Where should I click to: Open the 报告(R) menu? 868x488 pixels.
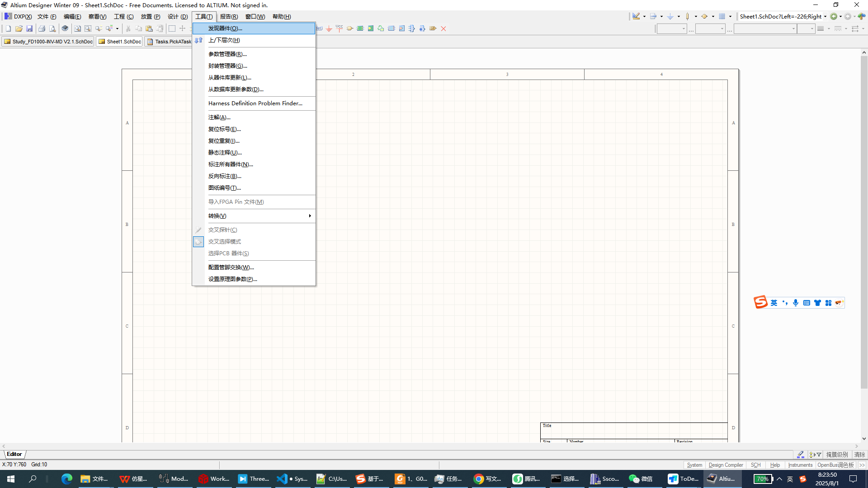tap(229, 17)
